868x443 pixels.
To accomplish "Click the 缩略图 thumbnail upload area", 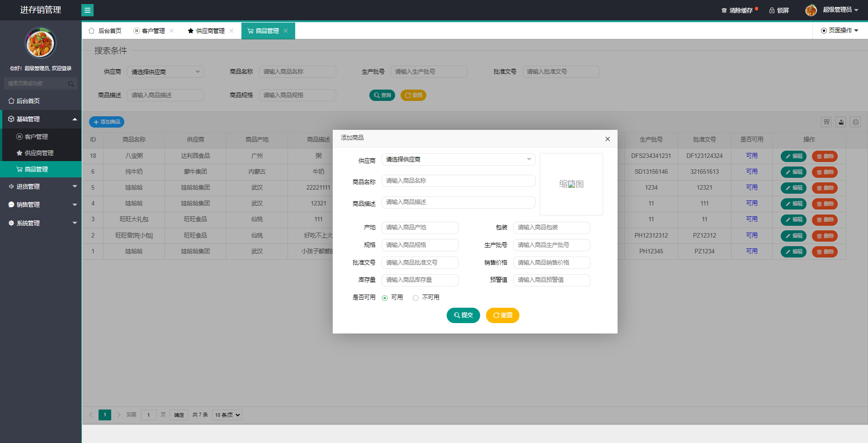I will coord(571,184).
